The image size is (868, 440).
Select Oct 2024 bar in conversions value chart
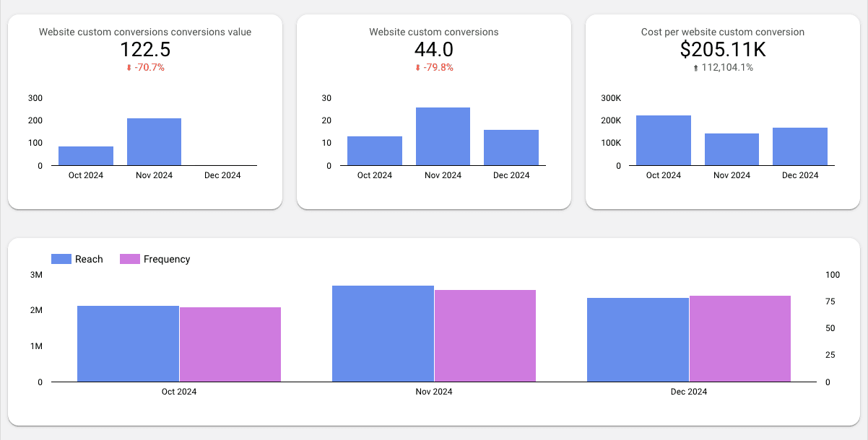click(86, 156)
